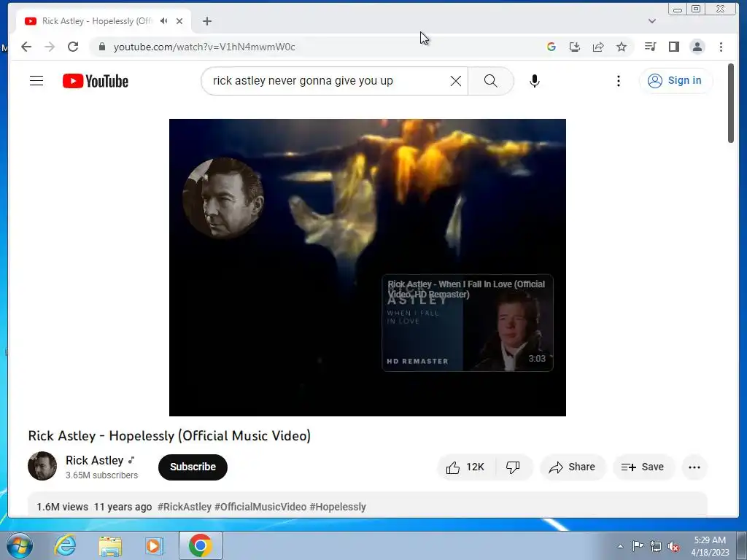This screenshot has height=560, width=747.
Task: Share the video
Action: pos(573,467)
